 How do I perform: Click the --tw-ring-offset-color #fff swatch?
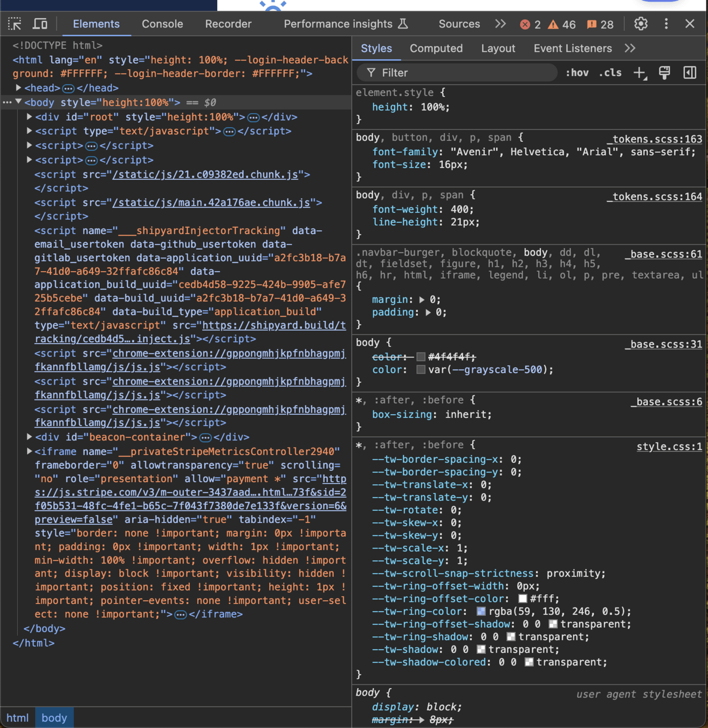(523, 599)
